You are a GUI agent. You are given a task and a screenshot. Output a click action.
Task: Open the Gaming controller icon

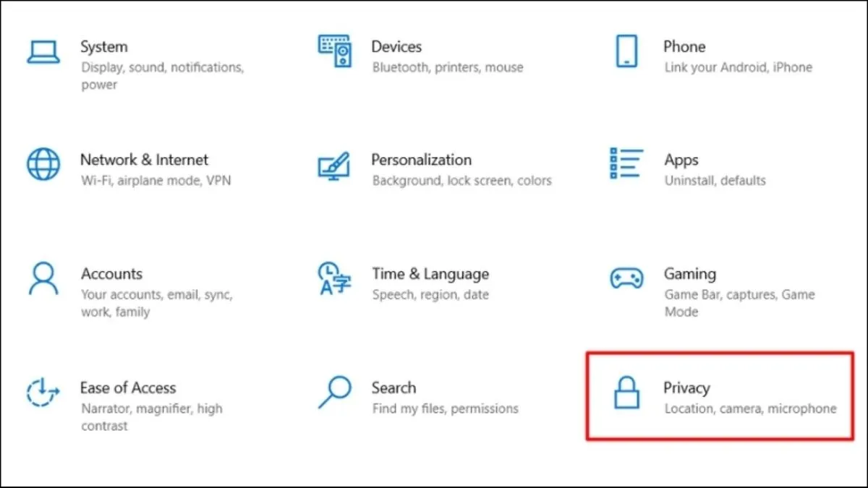(x=626, y=278)
